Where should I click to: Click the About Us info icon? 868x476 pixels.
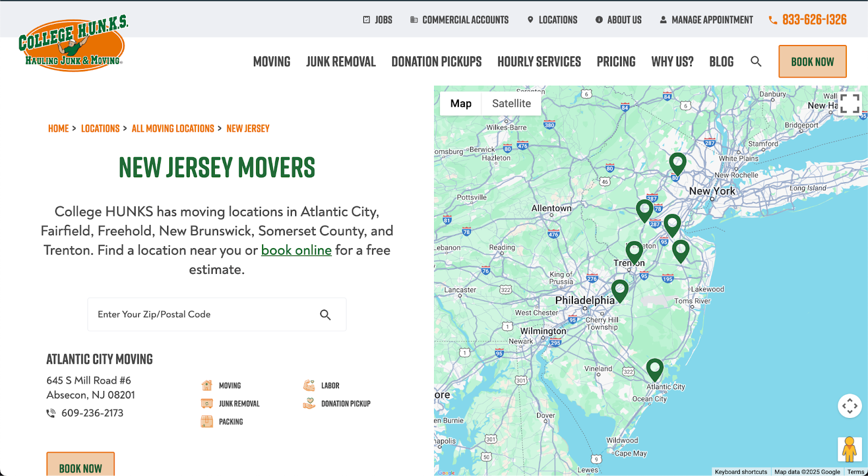tap(599, 20)
